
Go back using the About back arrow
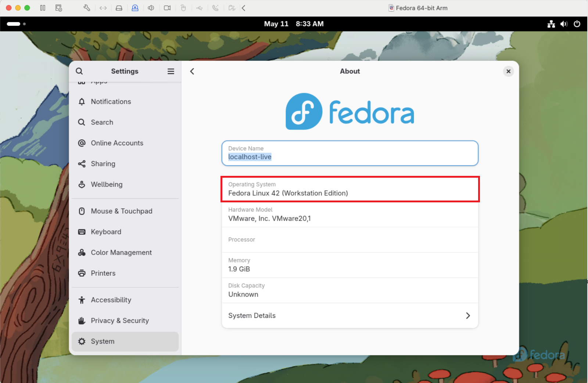tap(192, 71)
